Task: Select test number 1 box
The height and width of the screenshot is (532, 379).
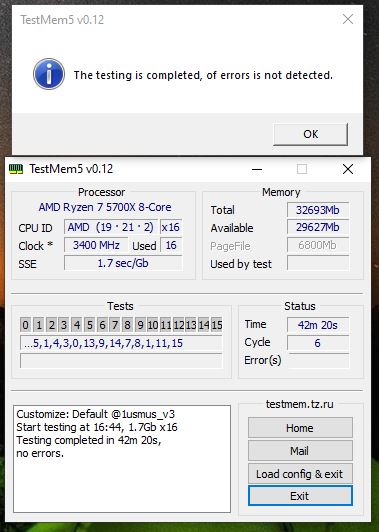Action: point(39,325)
